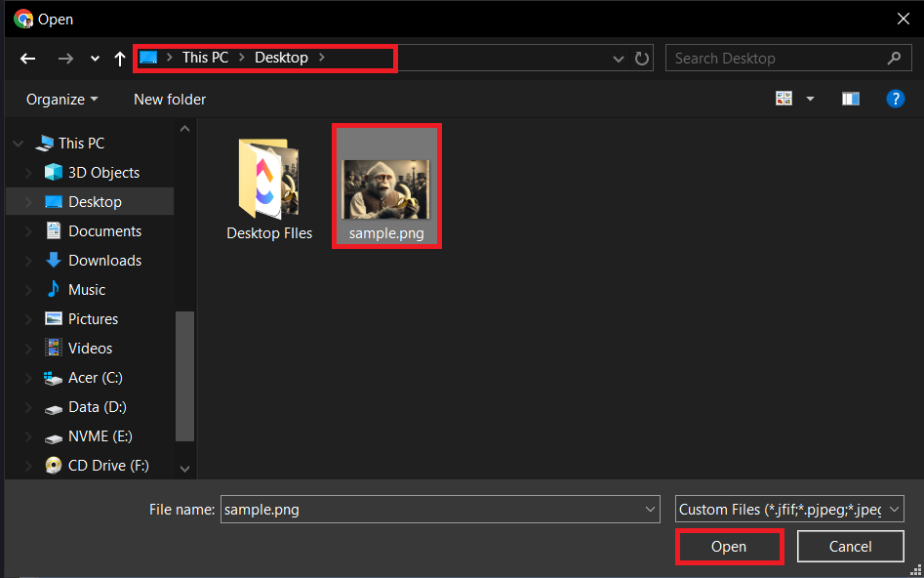Click the Back navigation arrow
This screenshot has height=578, width=924.
click(x=27, y=59)
